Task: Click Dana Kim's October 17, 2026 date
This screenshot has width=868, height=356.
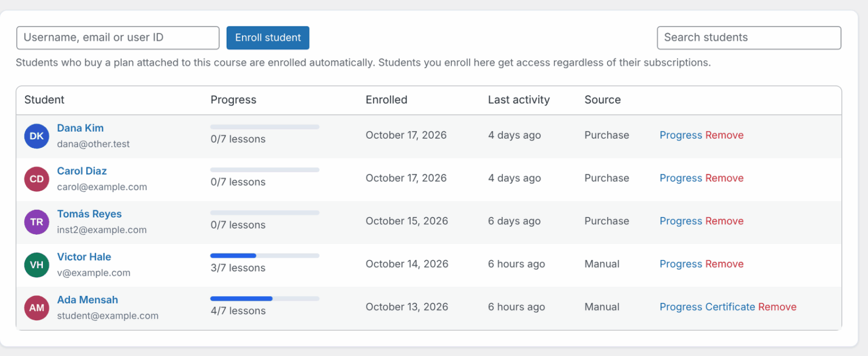Action: pos(406,135)
